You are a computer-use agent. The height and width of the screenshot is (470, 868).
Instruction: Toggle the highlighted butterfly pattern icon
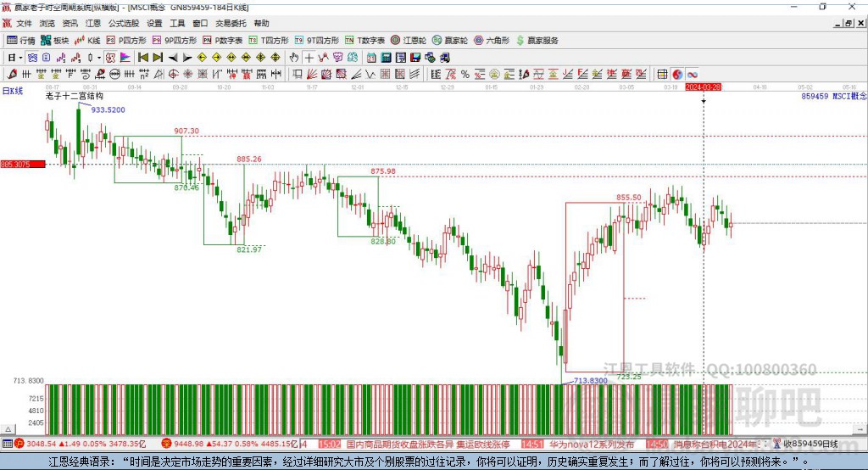pos(32,58)
